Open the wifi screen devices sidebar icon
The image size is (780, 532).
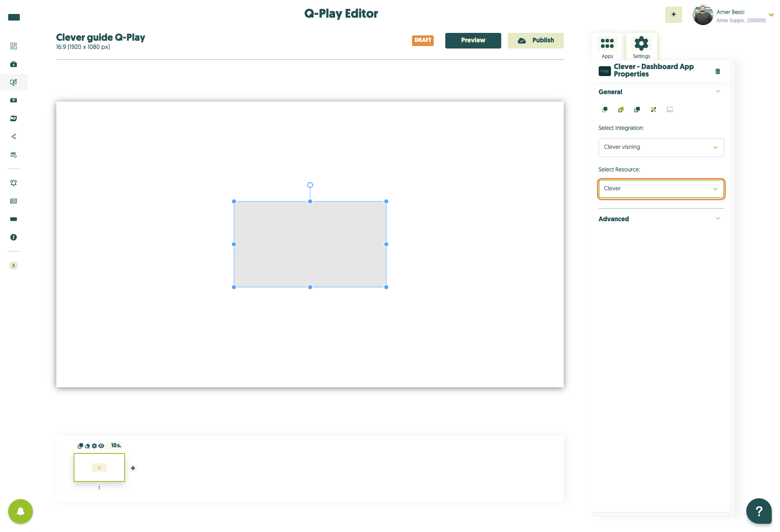click(x=14, y=100)
